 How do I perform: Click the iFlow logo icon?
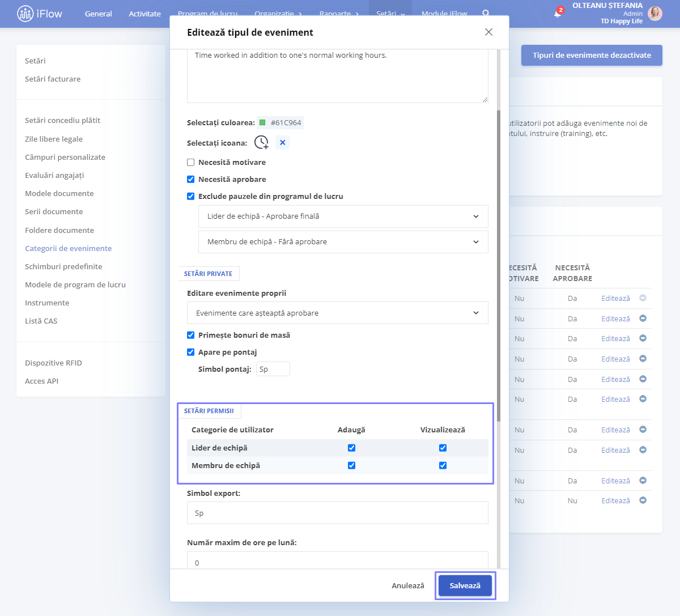tap(25, 14)
